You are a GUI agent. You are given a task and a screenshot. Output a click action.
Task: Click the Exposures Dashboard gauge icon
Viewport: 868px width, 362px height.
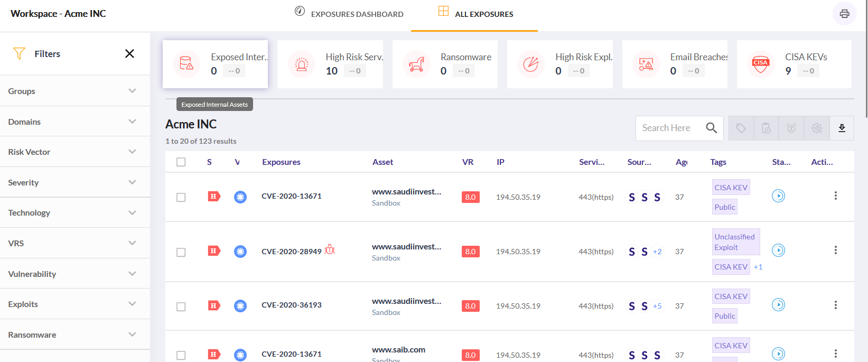[x=300, y=11]
